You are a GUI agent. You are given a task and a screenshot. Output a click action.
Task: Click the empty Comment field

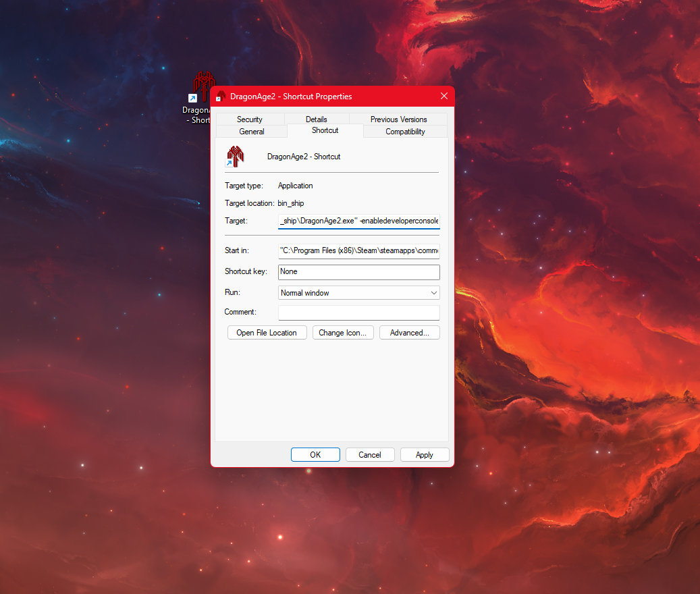(x=359, y=313)
